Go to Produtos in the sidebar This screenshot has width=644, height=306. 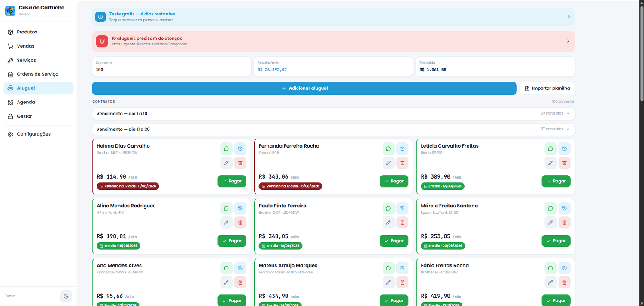coord(39,32)
